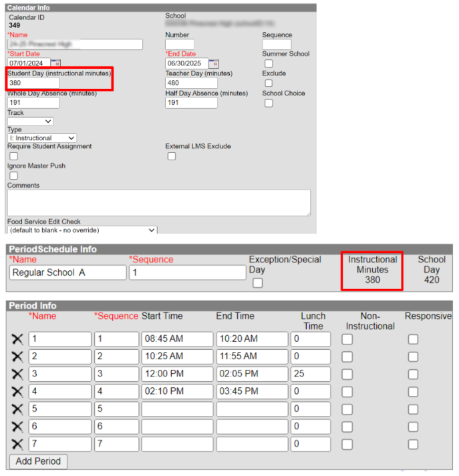The image size is (459, 476).
Task: Delete period 1 with its X icon
Action: tap(17, 339)
